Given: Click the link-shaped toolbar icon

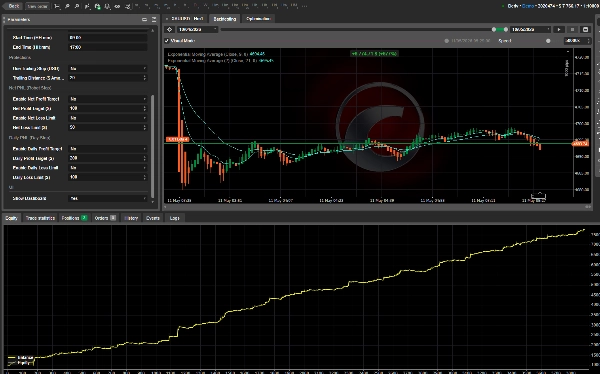Looking at the screenshot, I should coord(117,6).
